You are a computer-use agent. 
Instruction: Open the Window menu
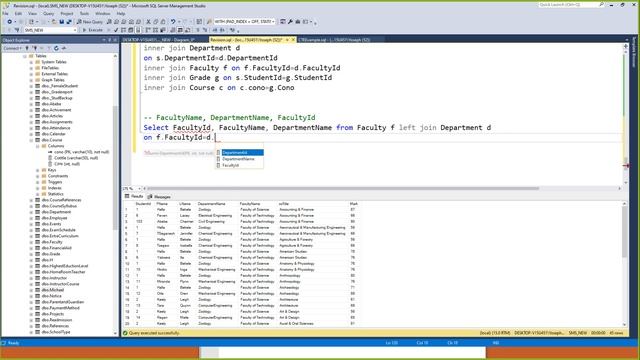[x=103, y=13]
